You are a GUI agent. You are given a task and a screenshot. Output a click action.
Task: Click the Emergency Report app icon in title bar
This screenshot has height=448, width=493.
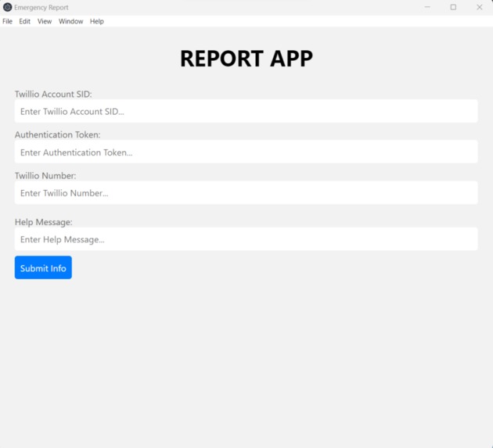point(7,7)
